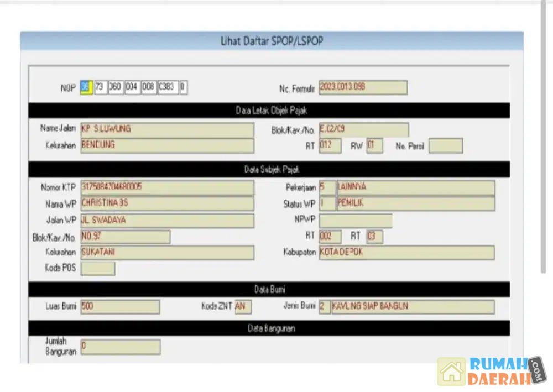Image resolution: width=553 pixels, height=392 pixels.
Task: Select the Nama WP field
Action: coord(167,203)
